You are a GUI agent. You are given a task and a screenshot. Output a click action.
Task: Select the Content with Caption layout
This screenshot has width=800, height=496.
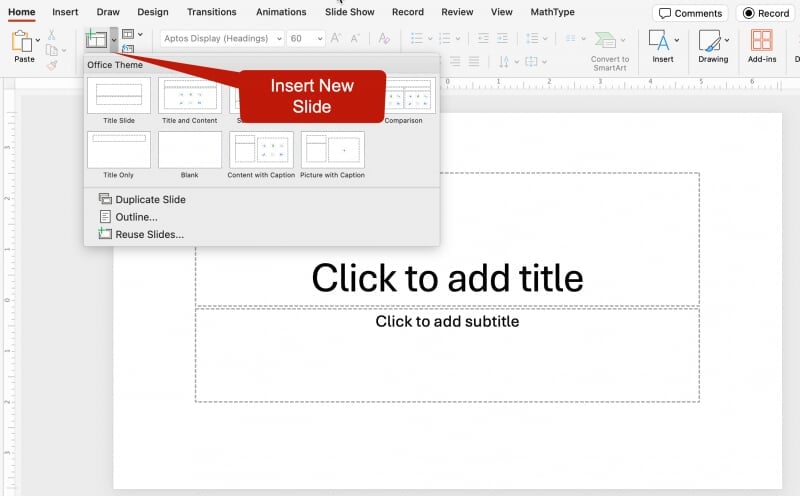(x=261, y=150)
